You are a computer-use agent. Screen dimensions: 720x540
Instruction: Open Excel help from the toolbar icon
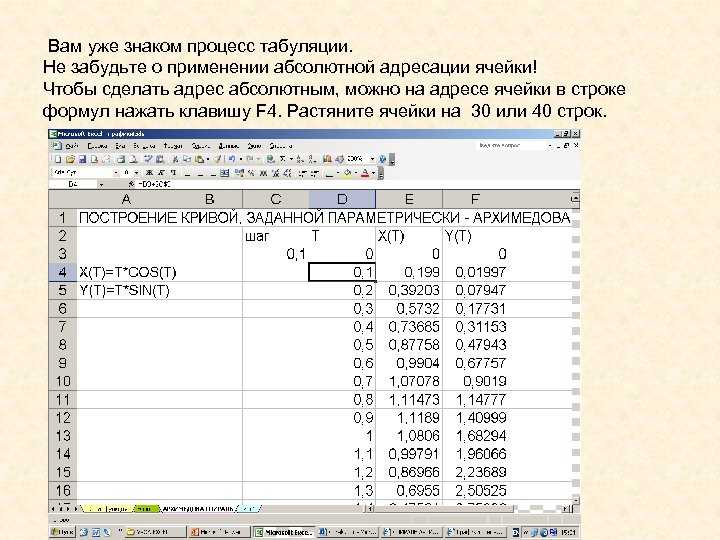click(382, 159)
